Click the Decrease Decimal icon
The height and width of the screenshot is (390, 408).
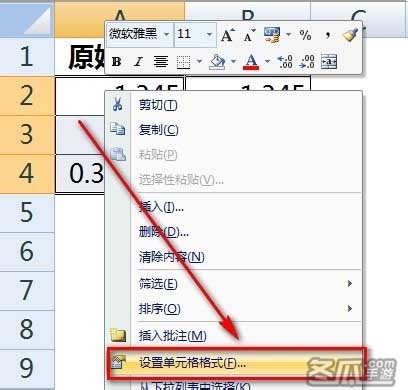pos(307,62)
